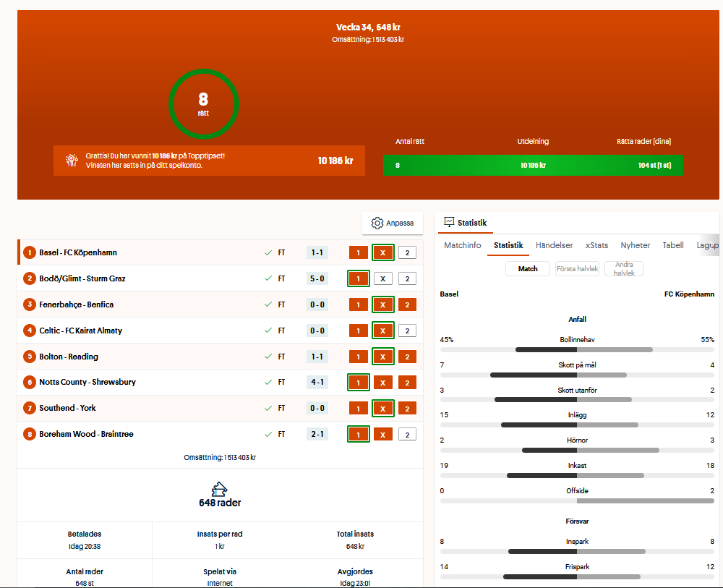The height and width of the screenshot is (588, 723).
Task: Toggle the X pick for Basel - FC Köpenhamn
Action: 382,252
